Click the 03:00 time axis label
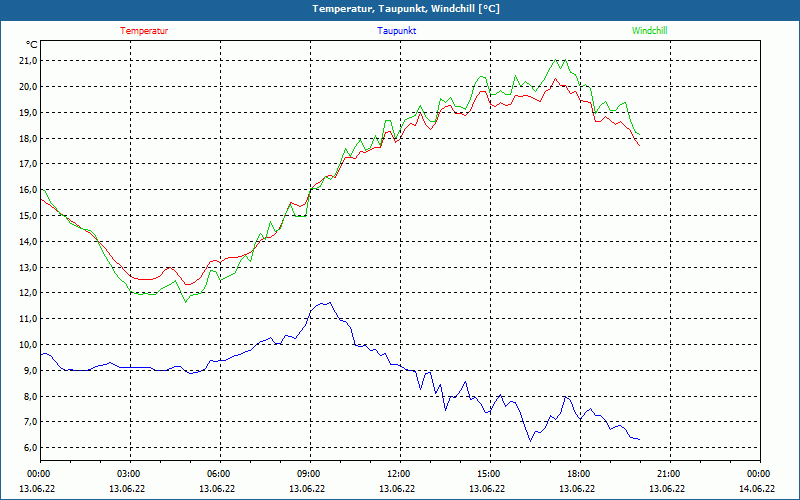Viewport: 800px width, 500px height. 129,474
